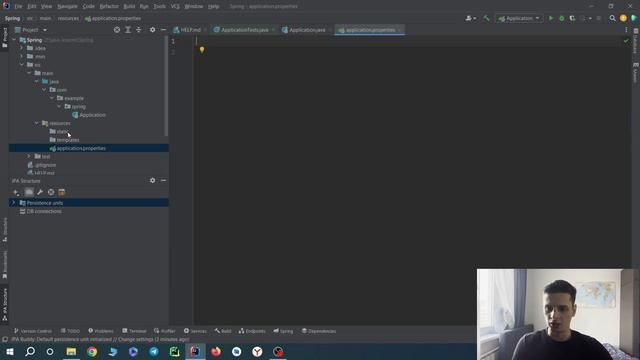Image resolution: width=640 pixels, height=360 pixels.
Task: Expand the .mvn folder
Action: coord(22,56)
